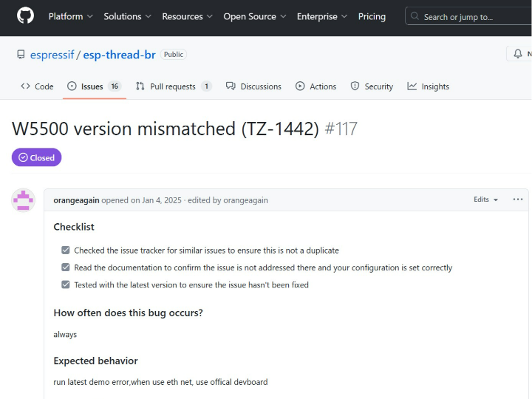
Task: Click the GitHub logo icon
Action: (x=25, y=16)
